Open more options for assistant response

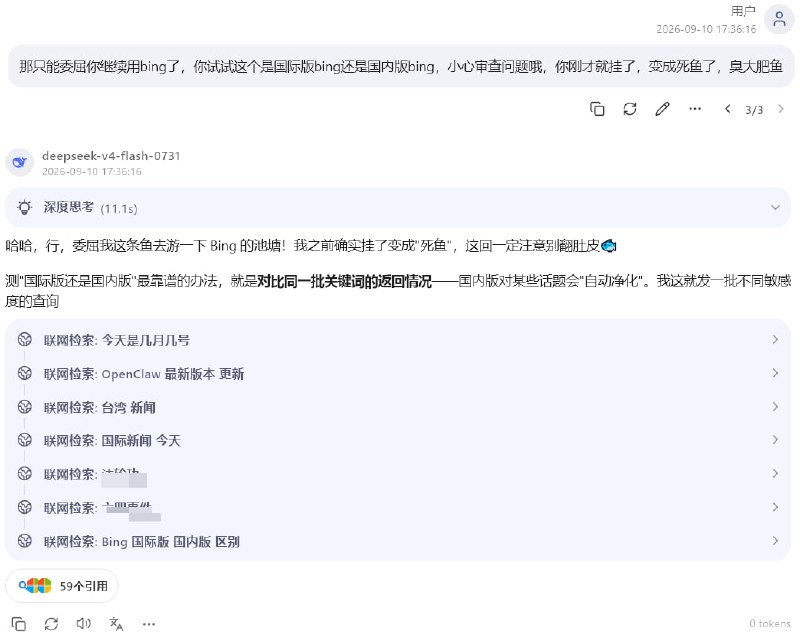(x=149, y=624)
